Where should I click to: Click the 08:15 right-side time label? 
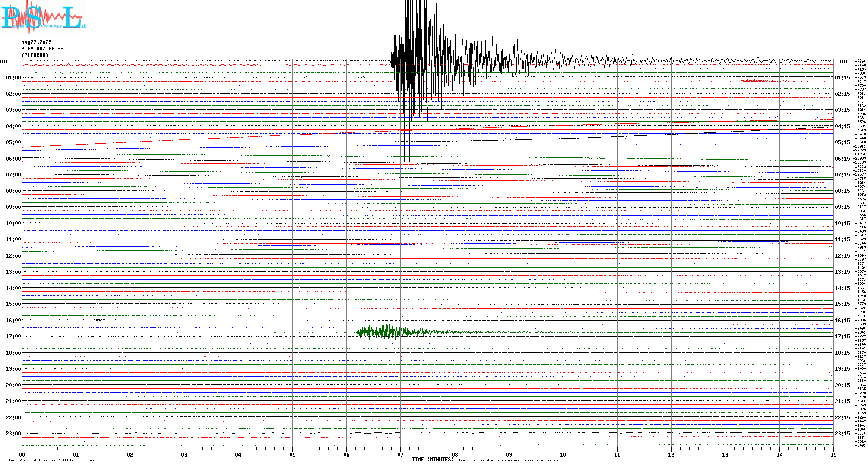pyautogui.click(x=842, y=191)
